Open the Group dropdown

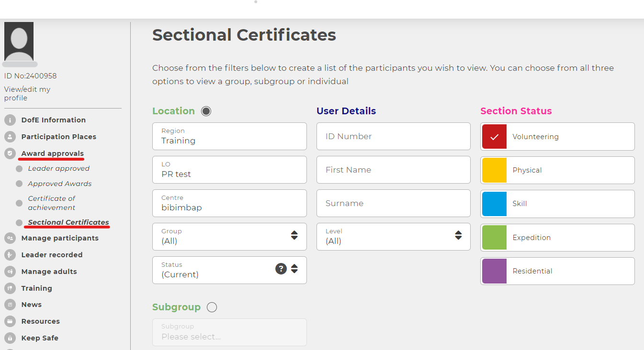(x=294, y=235)
